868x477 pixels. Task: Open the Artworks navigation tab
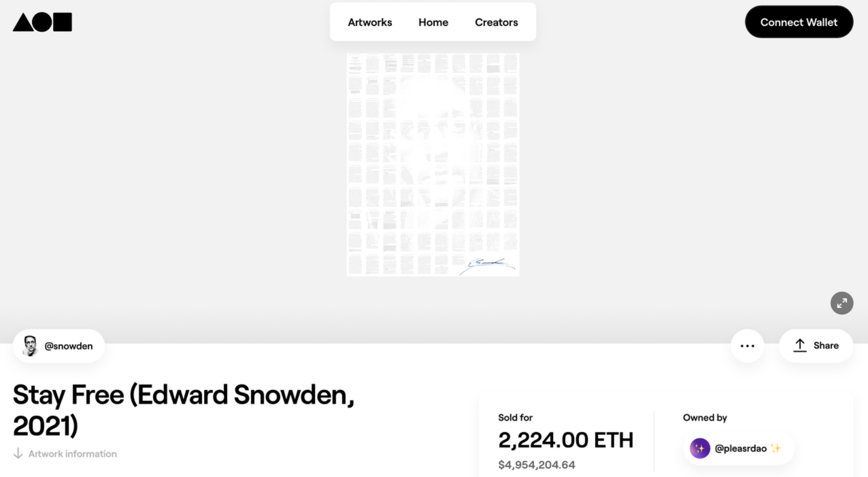[370, 22]
